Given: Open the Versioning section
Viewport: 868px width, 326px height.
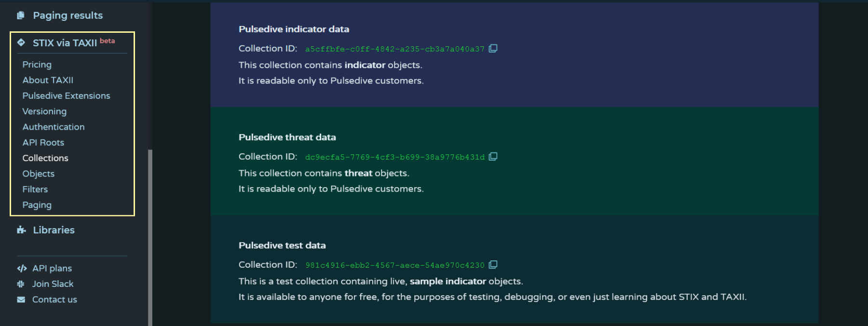Looking at the screenshot, I should 44,111.
